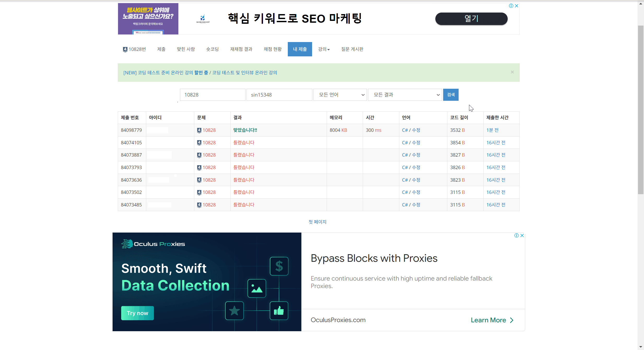This screenshot has width=644, height=350.
Task: Click the page vertical scrollbar thumb
Action: pyautogui.click(x=641, y=110)
